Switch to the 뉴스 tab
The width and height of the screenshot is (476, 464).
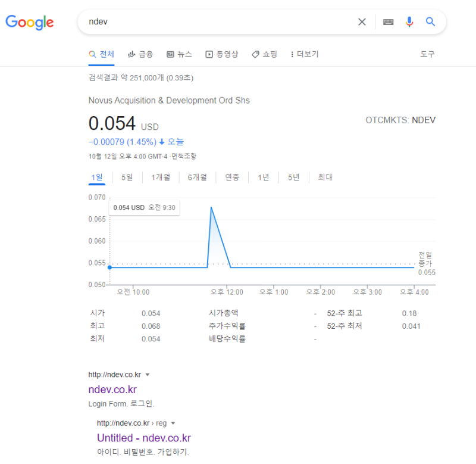click(x=180, y=54)
